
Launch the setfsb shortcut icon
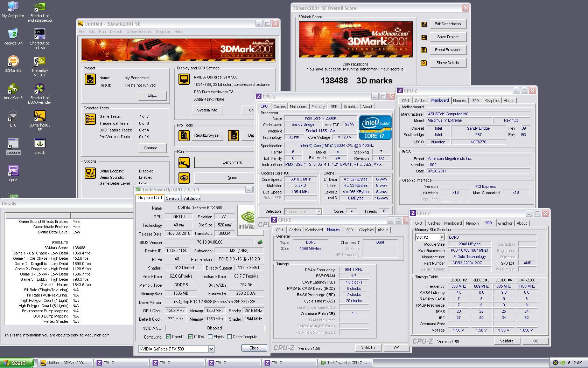(x=40, y=39)
